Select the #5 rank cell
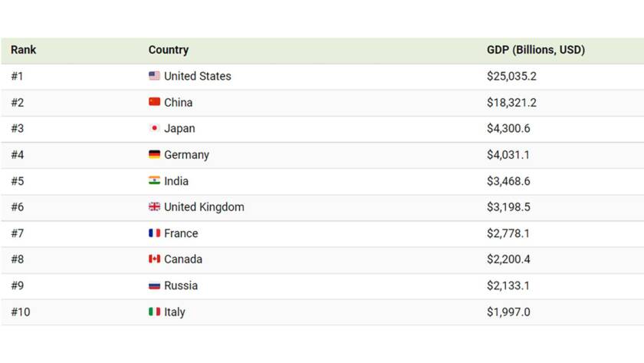Screen dimensions: 644x363 [17, 181]
